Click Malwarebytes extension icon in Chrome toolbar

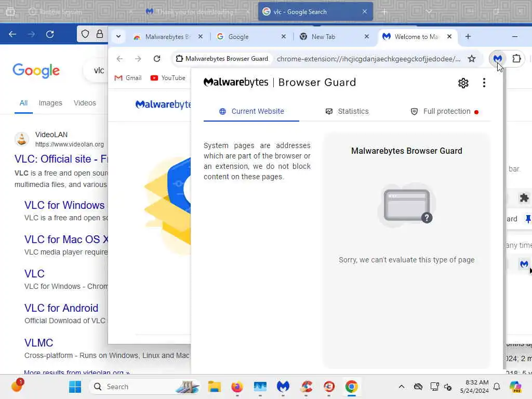click(497, 59)
